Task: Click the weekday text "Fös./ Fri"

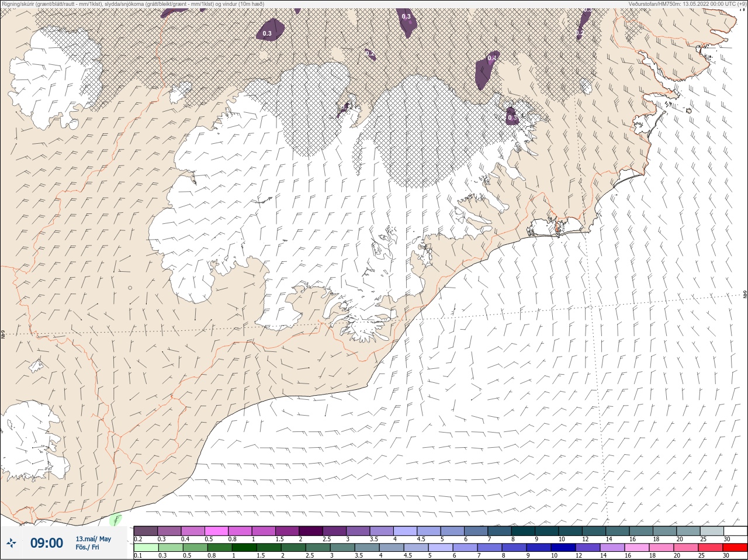Action: click(87, 547)
